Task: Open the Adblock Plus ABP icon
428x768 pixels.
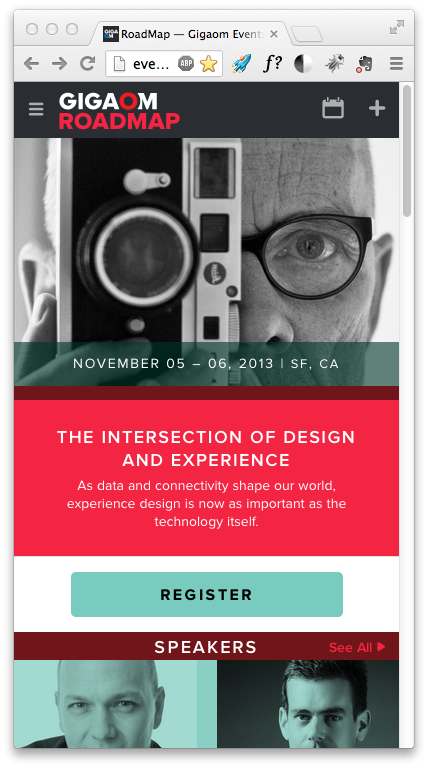Action: point(186,63)
